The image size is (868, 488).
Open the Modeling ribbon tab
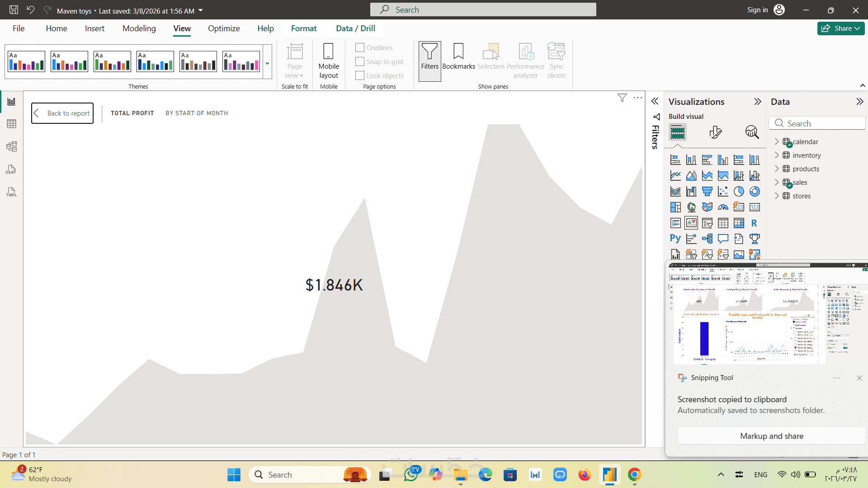coord(139,28)
